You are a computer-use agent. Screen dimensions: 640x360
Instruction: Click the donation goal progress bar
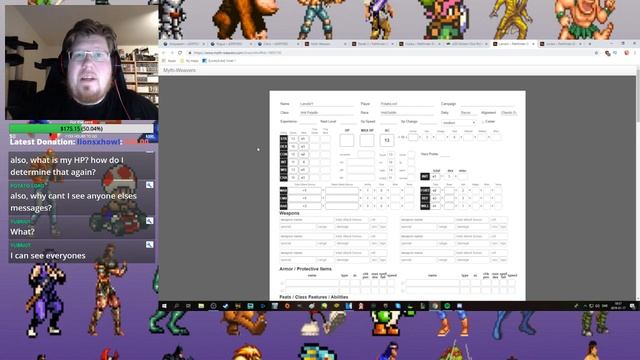82,129
